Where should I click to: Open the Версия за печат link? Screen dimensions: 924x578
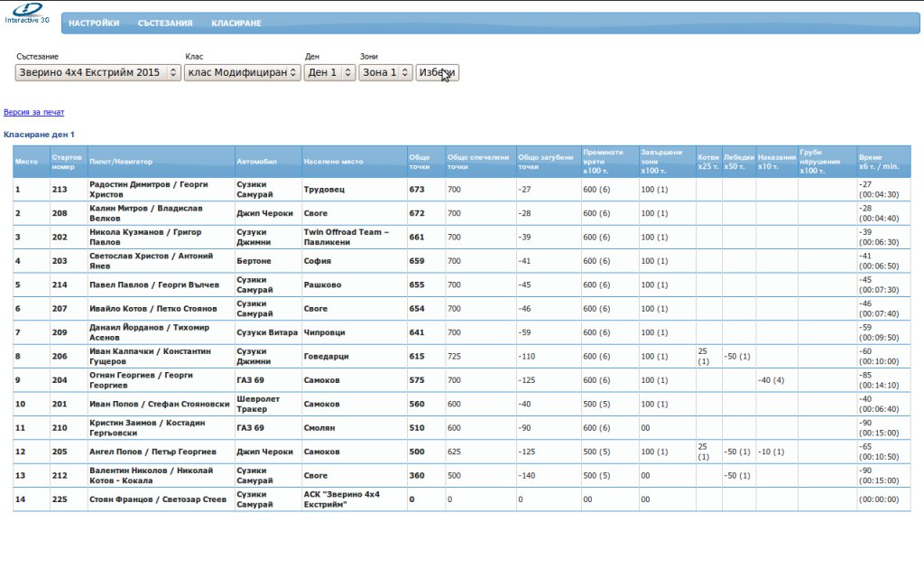(34, 112)
